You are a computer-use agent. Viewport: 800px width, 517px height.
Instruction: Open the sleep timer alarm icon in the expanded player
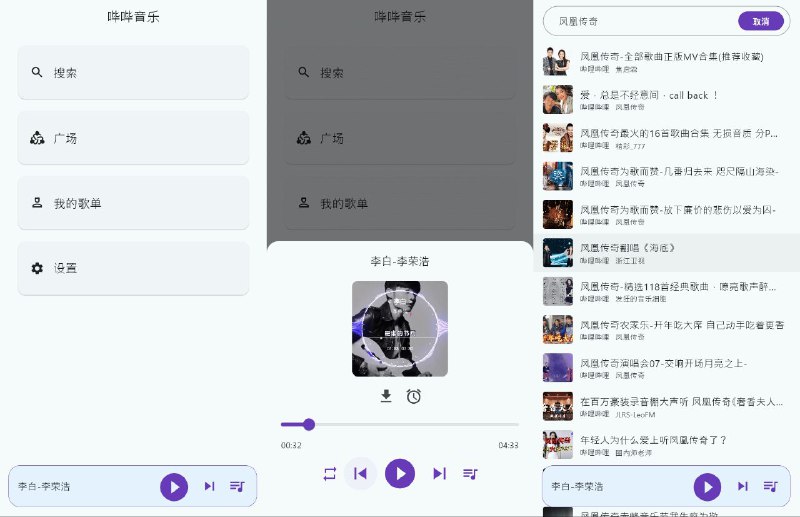pos(414,396)
